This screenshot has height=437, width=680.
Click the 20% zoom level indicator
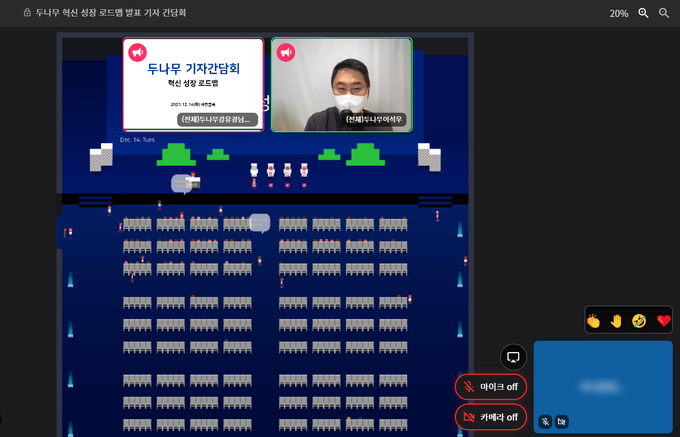tap(619, 13)
